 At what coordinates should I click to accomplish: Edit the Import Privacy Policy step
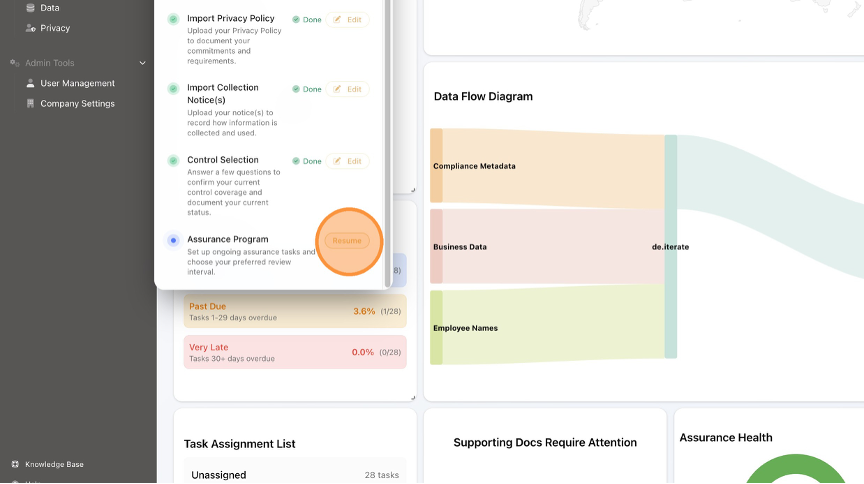(x=347, y=20)
